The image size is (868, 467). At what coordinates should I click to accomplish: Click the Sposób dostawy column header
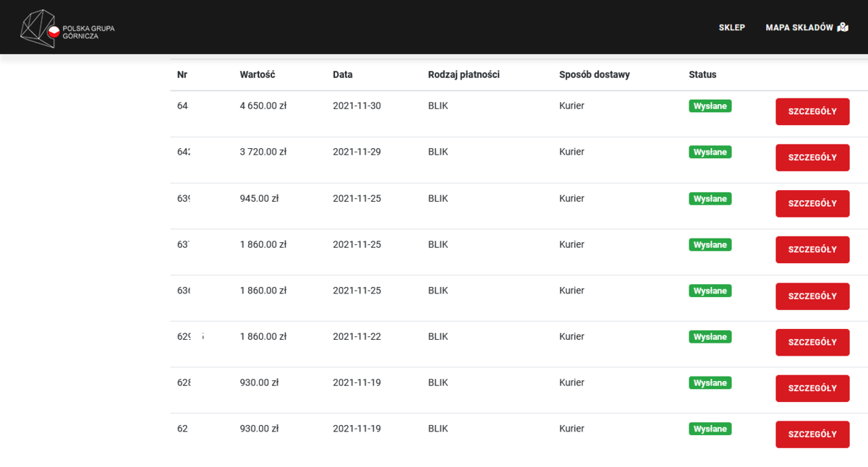[x=594, y=74]
